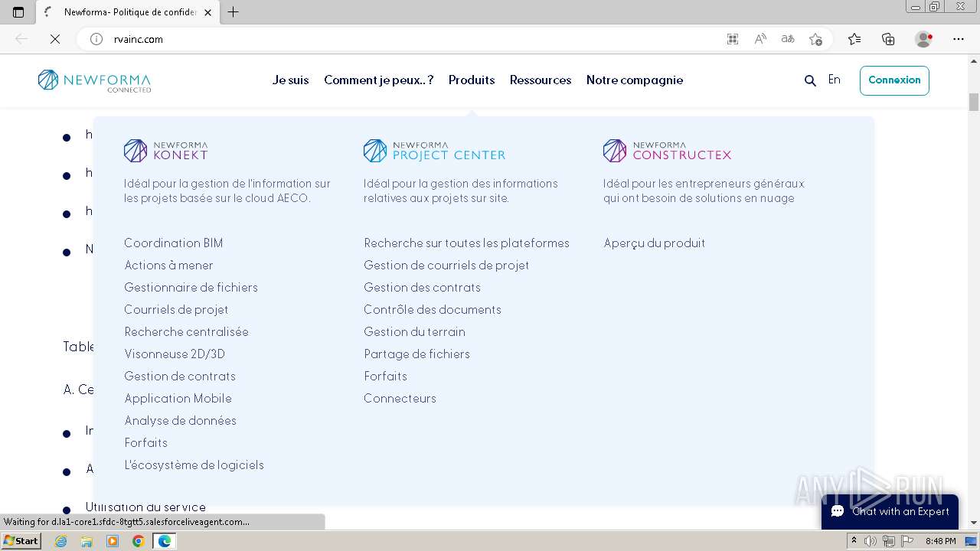The image size is (980, 551).
Task: Click the page vertical scrollbar thumb
Action: pos(974,102)
